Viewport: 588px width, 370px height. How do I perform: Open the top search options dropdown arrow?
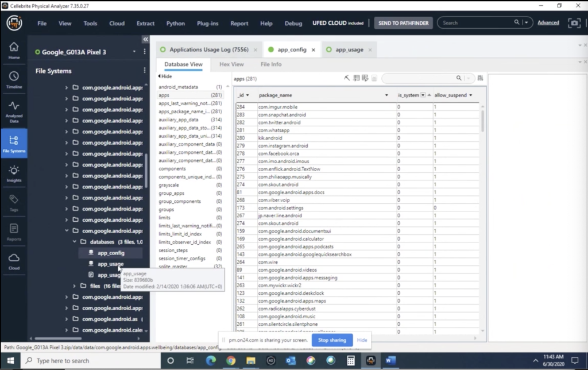pos(527,22)
